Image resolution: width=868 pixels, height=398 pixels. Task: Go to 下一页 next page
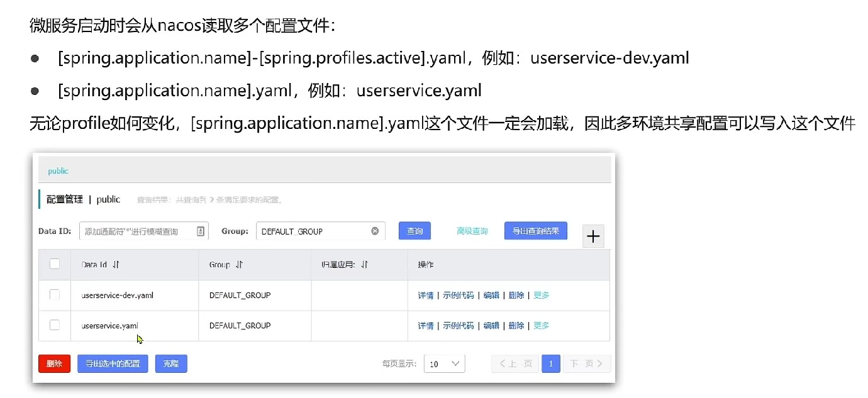[587, 363]
